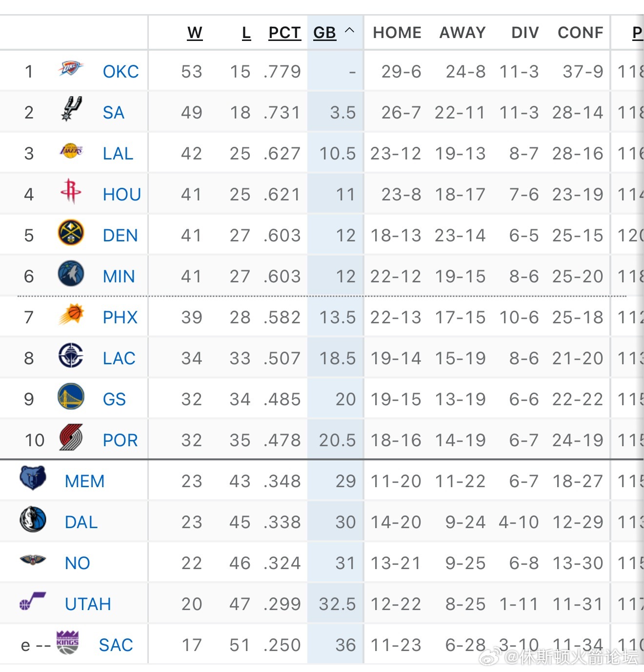The width and height of the screenshot is (644, 672).
Task: Click the San Antonio Spurs logo
Action: point(71,109)
